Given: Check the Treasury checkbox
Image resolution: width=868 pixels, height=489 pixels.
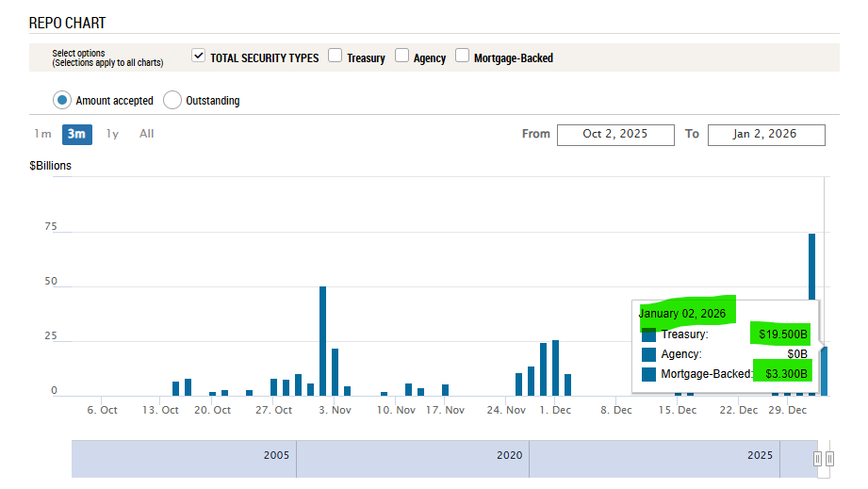Looking at the screenshot, I should click(336, 57).
